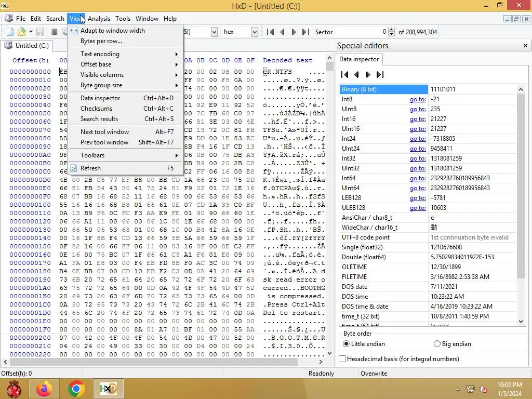Choose Search results menu item
This screenshot has width=532, height=399.
tap(126, 119)
